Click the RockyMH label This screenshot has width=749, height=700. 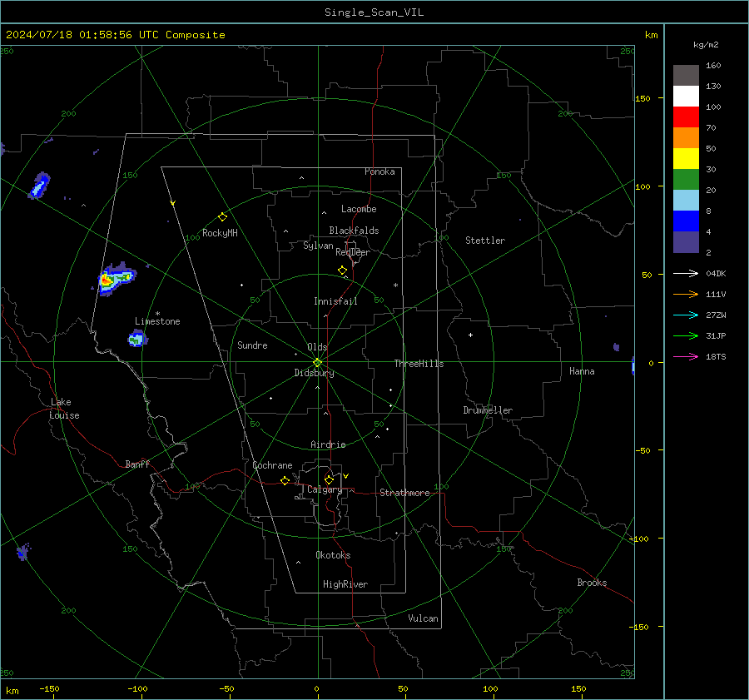(x=220, y=233)
